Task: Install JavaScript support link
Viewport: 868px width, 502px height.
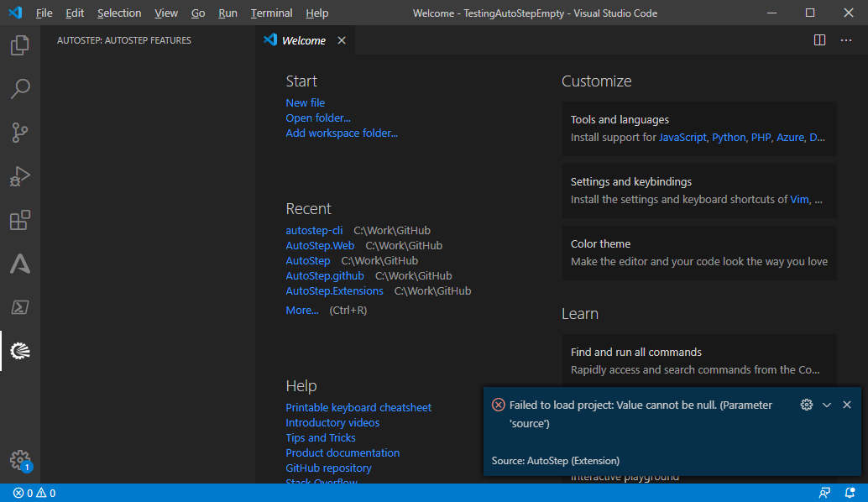Action: pos(682,138)
